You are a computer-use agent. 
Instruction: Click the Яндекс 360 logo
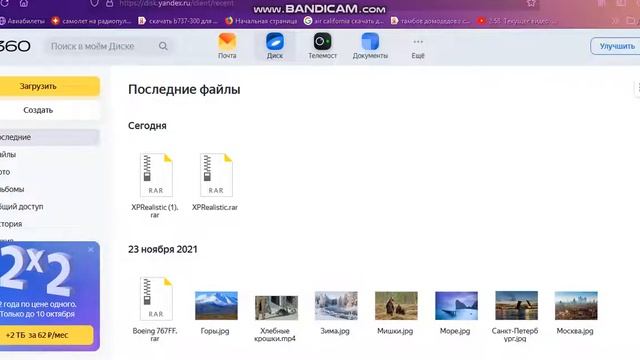tap(15, 46)
